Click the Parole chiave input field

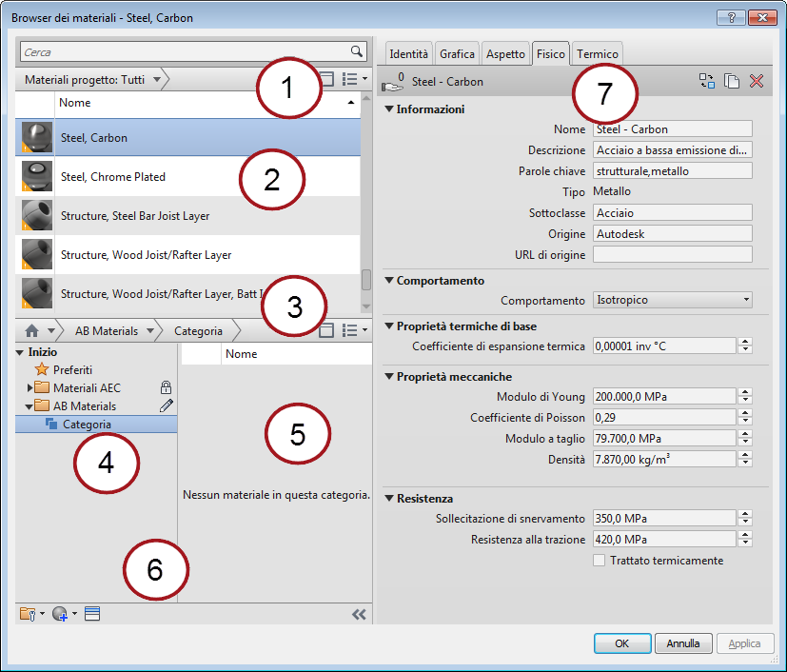pyautogui.click(x=673, y=170)
